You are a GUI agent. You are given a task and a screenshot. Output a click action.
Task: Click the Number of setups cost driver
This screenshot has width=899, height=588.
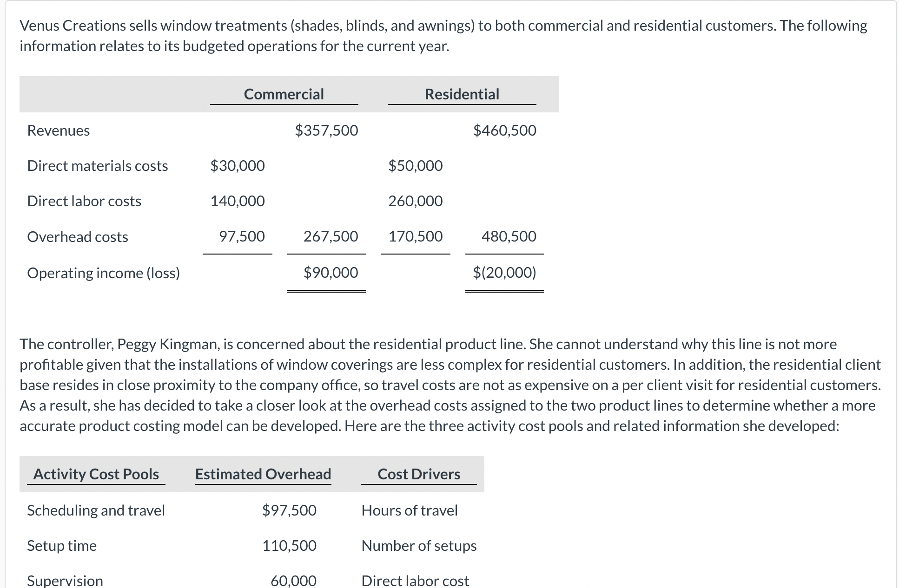419,546
